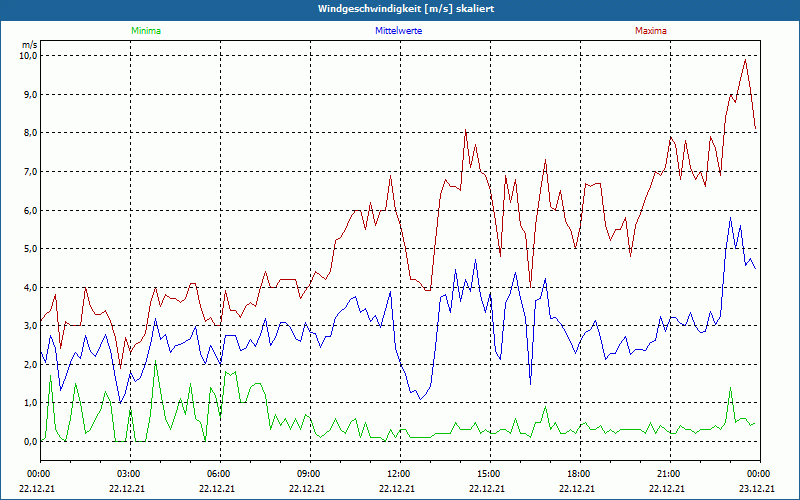800x500 pixels.
Task: Click the '10,0' y-axis value
Action: tap(29, 56)
